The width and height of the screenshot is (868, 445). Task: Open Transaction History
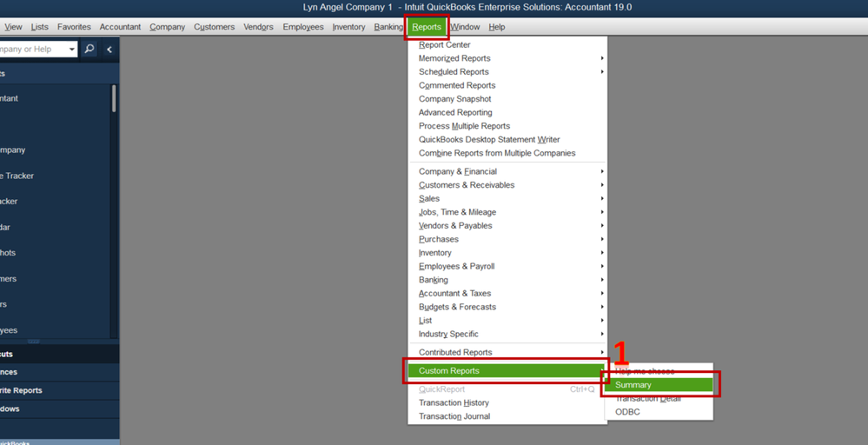coord(507,403)
